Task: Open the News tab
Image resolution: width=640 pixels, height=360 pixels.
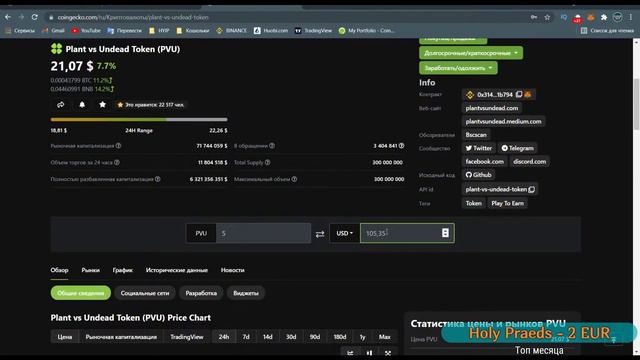Action: (x=233, y=270)
